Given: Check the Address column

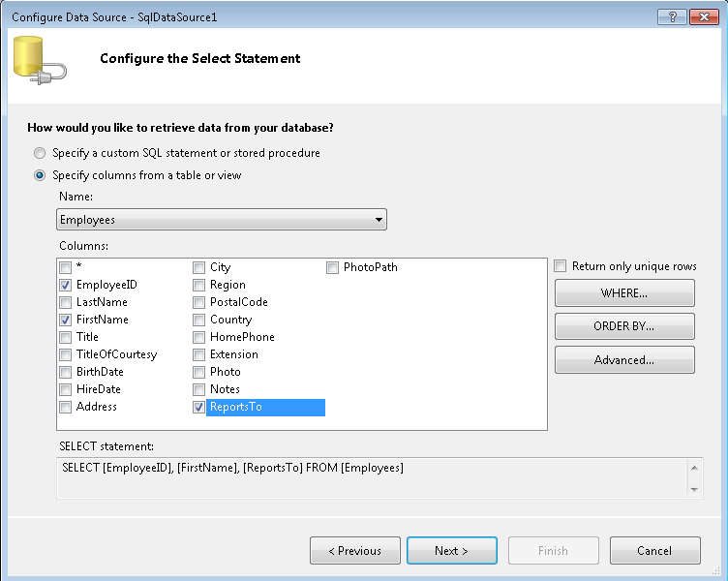Looking at the screenshot, I should pyautogui.click(x=66, y=407).
